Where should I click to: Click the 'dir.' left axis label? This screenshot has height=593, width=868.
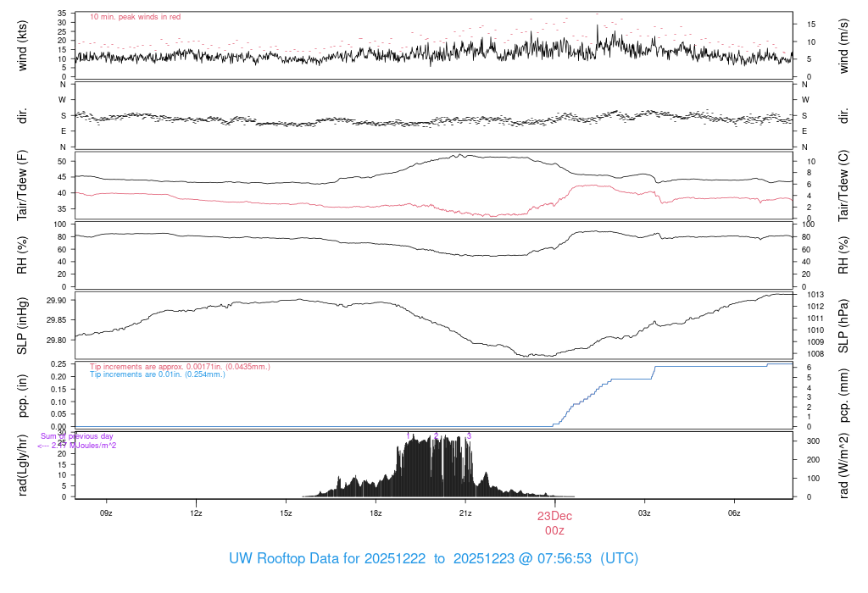(x=23, y=115)
